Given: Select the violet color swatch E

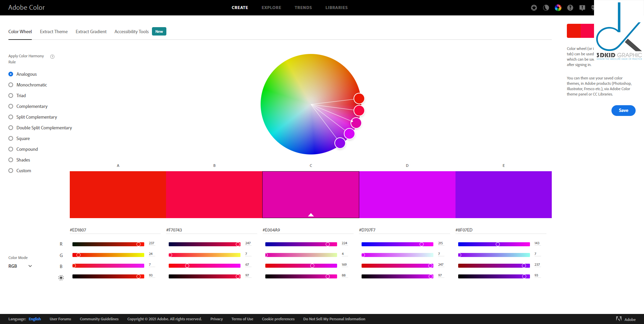Looking at the screenshot, I should click(503, 195).
